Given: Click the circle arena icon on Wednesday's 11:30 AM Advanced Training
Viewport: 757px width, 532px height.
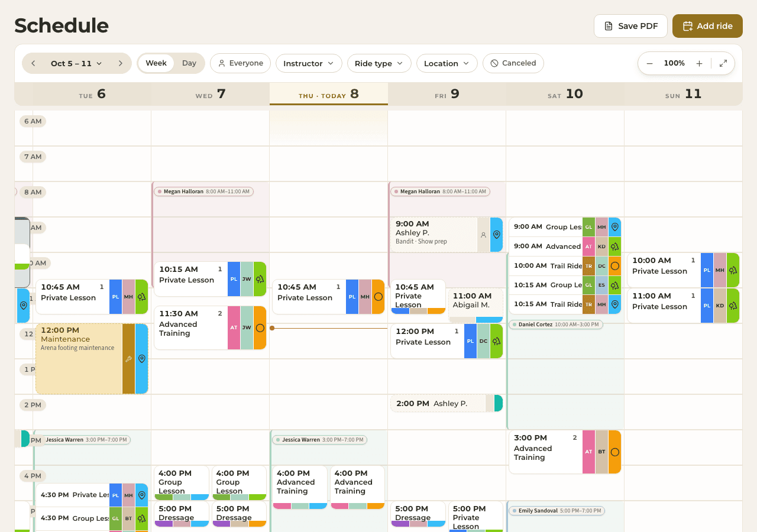Looking at the screenshot, I should (x=260, y=327).
